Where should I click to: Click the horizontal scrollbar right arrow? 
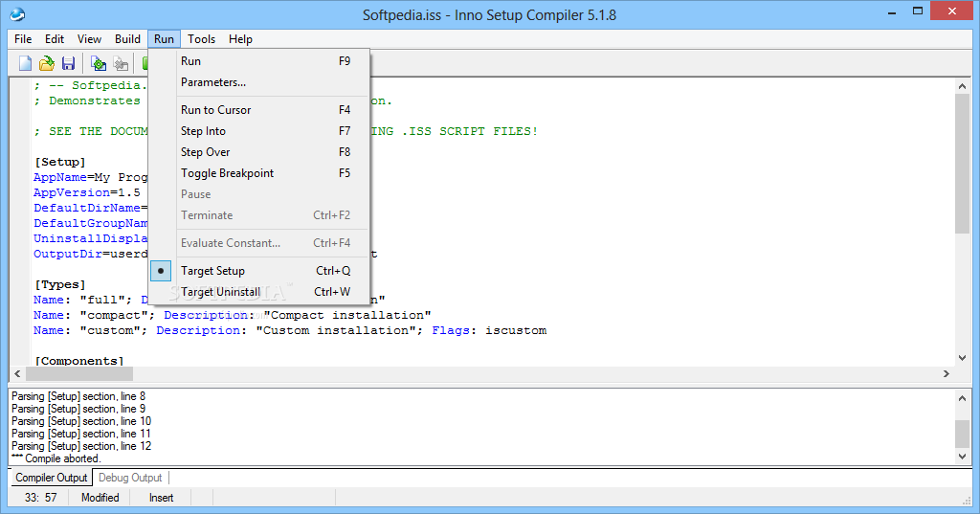click(947, 374)
